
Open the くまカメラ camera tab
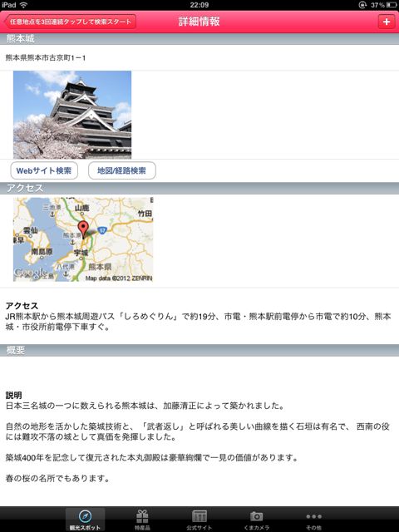pos(257,520)
